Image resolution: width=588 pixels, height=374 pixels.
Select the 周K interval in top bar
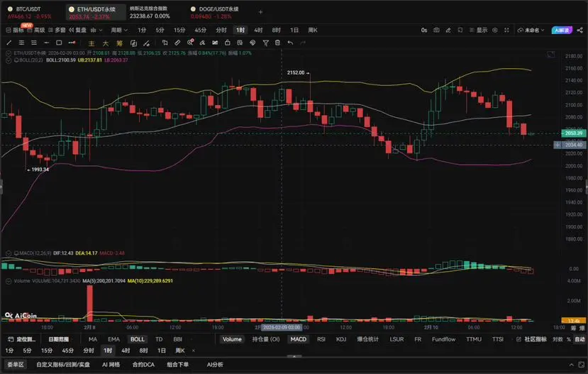tap(312, 30)
